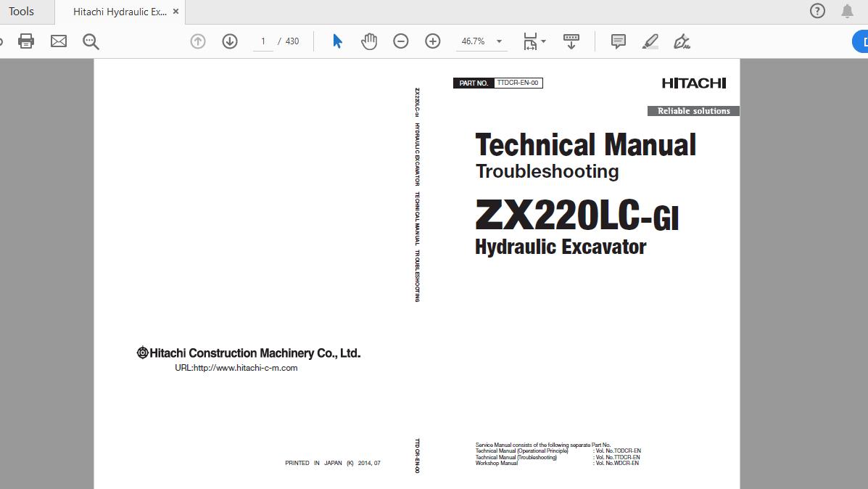Activate the Highlight text tool
The height and width of the screenshot is (489, 868).
pyautogui.click(x=650, y=41)
